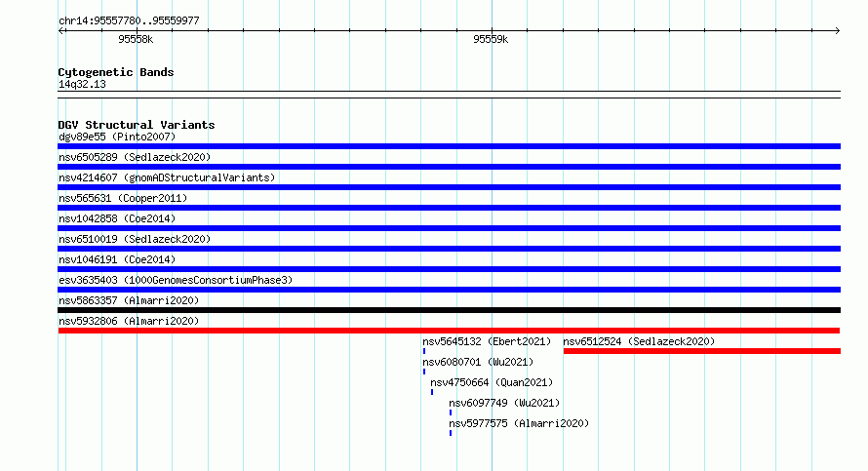Viewport: 868px width, 471px height.
Task: Open esv3635403 (1000GenomesConsortiumPhase3) entry
Action: pos(176,280)
